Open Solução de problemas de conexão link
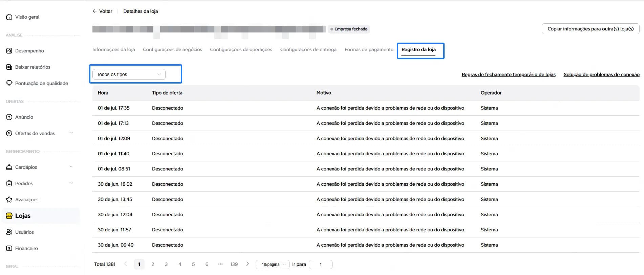The width and height of the screenshot is (644, 275). point(602,74)
